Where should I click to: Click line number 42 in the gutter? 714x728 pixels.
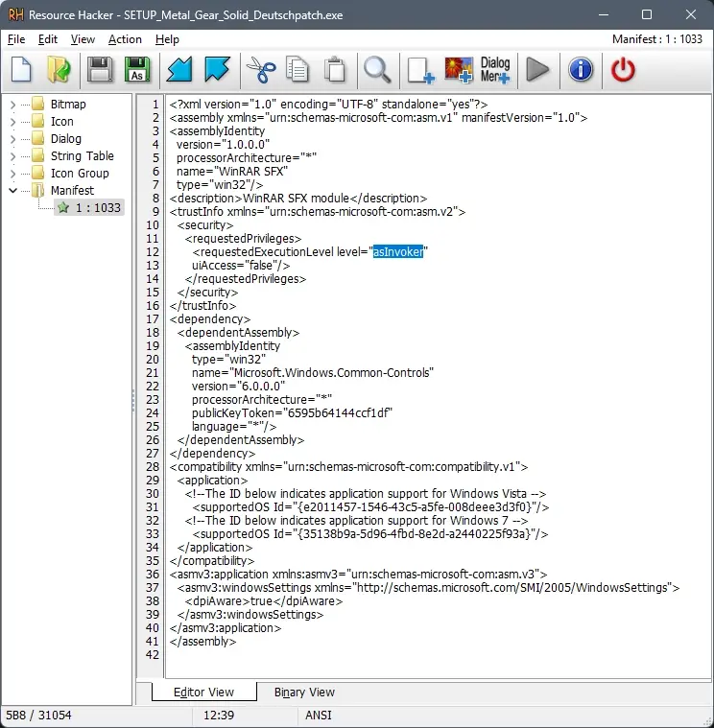[153, 655]
